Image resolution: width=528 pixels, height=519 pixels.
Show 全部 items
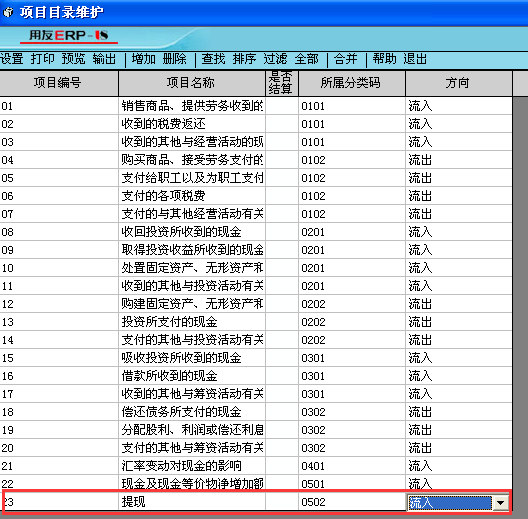(306, 59)
